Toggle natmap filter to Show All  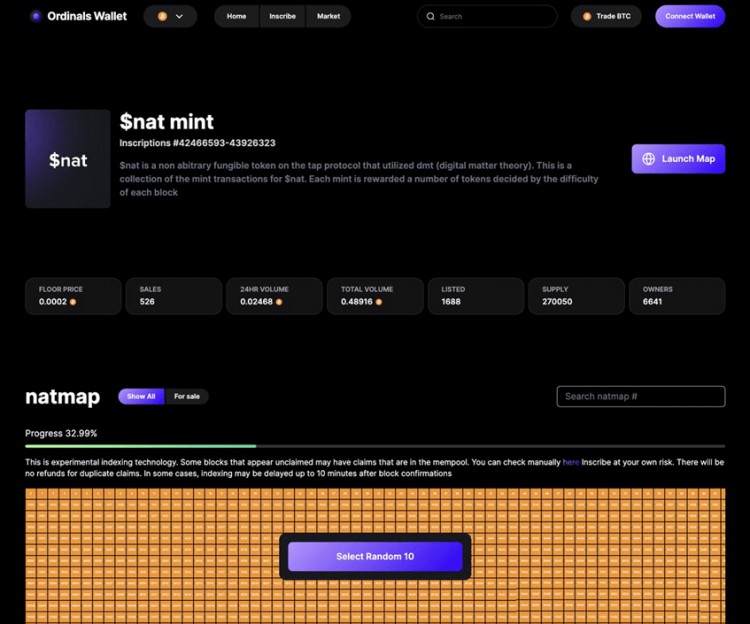tap(141, 396)
